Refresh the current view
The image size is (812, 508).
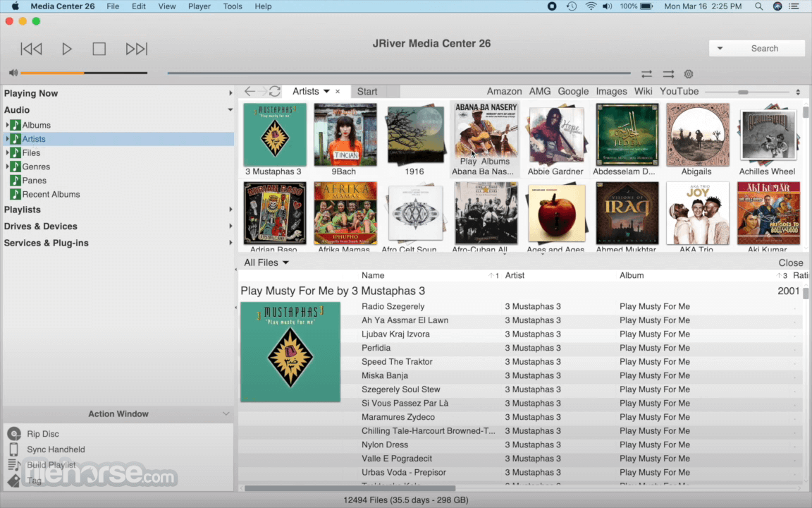click(274, 91)
